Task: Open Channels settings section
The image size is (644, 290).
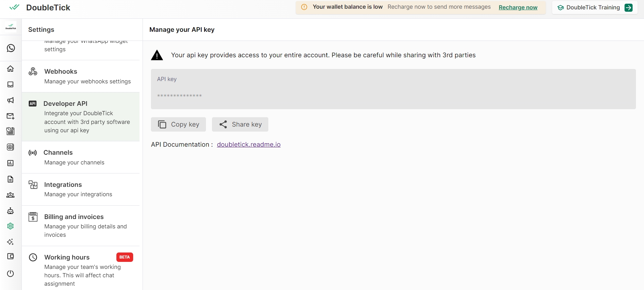Action: (80, 157)
